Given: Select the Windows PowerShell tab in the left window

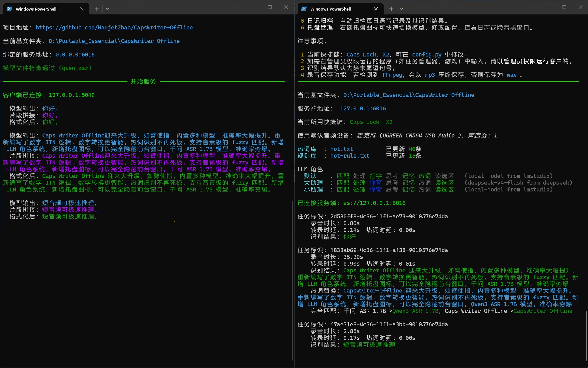Looking at the screenshot, I should coord(46,9).
